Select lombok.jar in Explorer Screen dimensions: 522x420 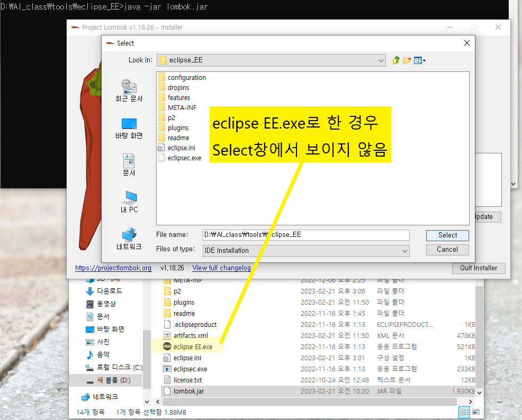[x=318, y=391]
